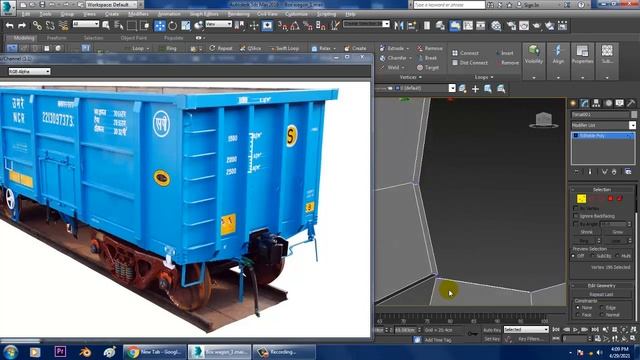The height and width of the screenshot is (360, 640).
Task: Open the Create command panel tab
Action: 573,103
